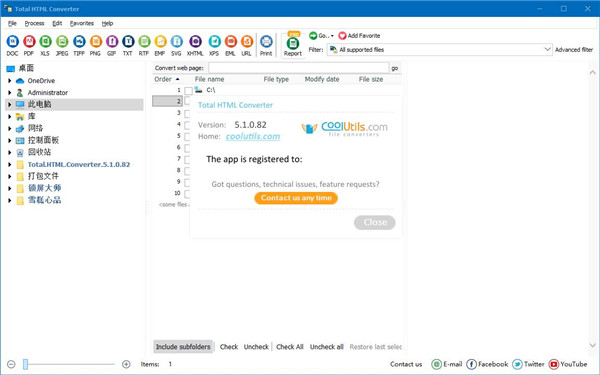Click the GIF converter icon
This screenshot has height=375, width=600.
[x=112, y=41]
